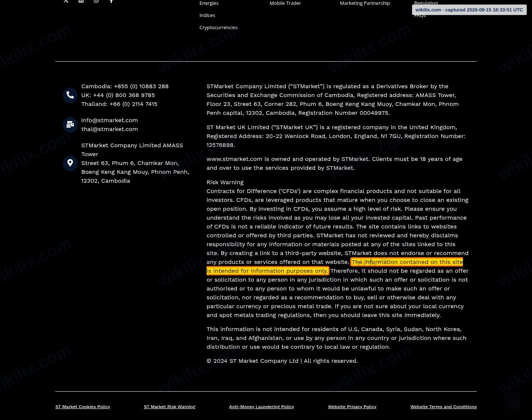This screenshot has width=532, height=420.
Task: Click the STMarket Company Limited regulation paragraph
Action: [x=332, y=100]
